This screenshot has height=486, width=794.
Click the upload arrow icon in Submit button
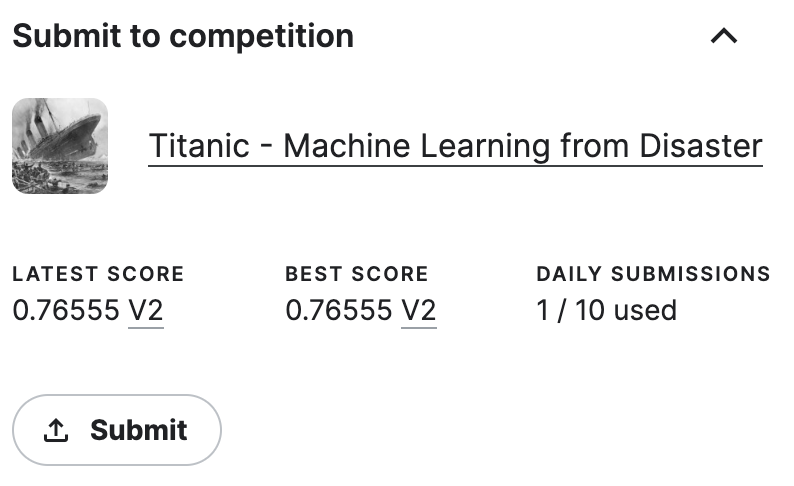[x=56, y=430]
